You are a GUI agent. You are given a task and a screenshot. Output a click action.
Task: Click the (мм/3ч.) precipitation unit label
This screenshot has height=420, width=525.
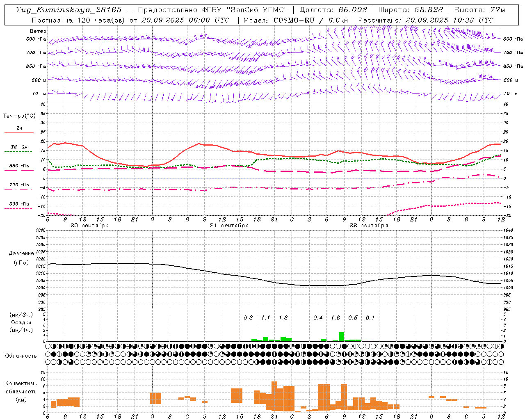(x=21, y=315)
